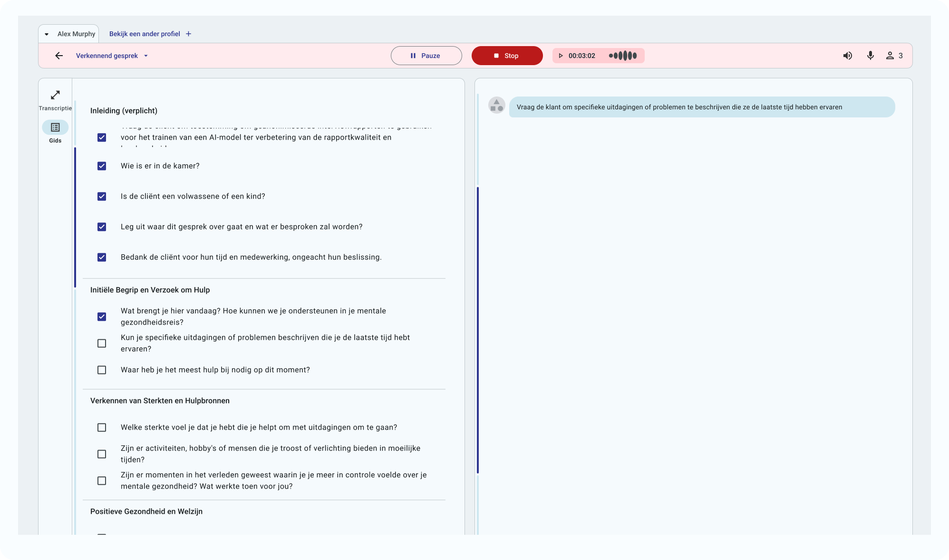The width and height of the screenshot is (949, 560).
Task: Open the Transcriptie expand view icon
Action: [x=55, y=95]
